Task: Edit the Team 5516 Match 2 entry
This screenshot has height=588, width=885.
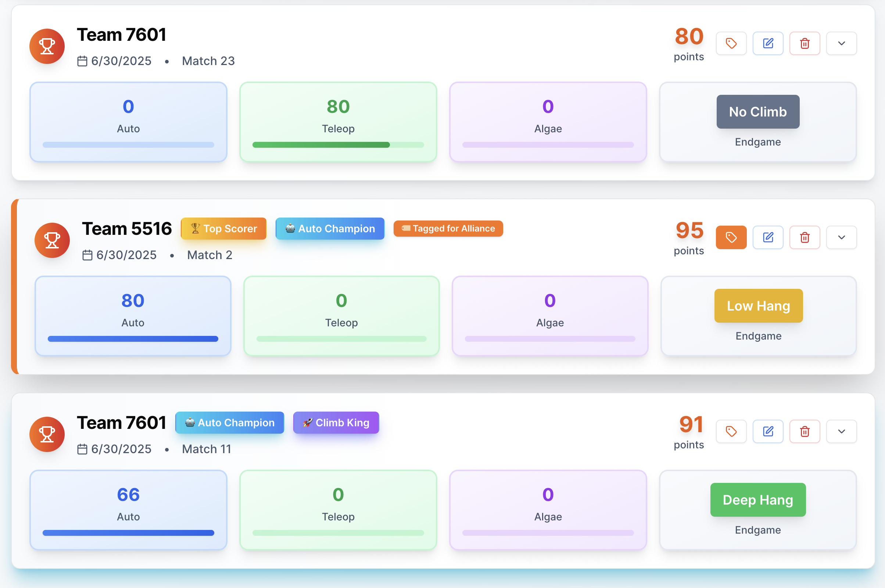Action: coord(768,237)
